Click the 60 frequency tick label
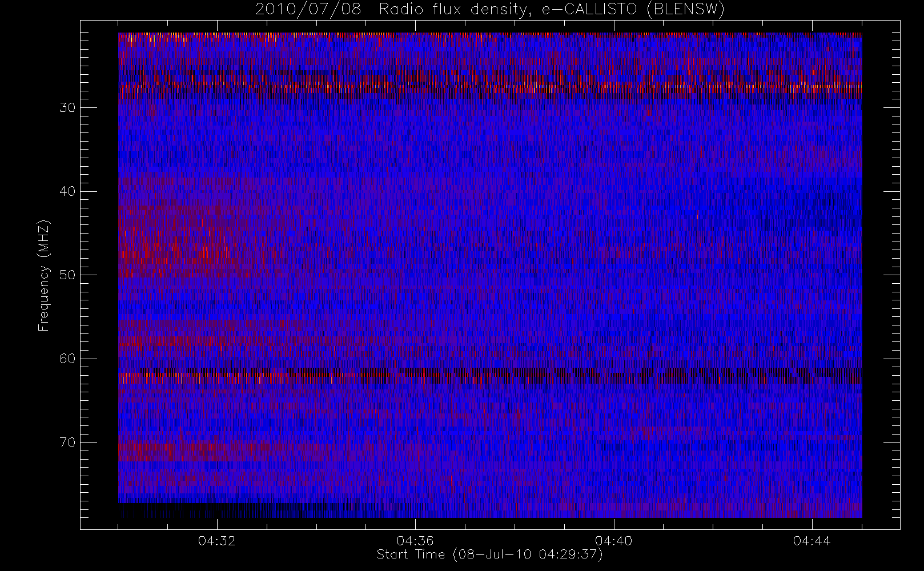Screen dimensions: 924x571 click(67, 359)
